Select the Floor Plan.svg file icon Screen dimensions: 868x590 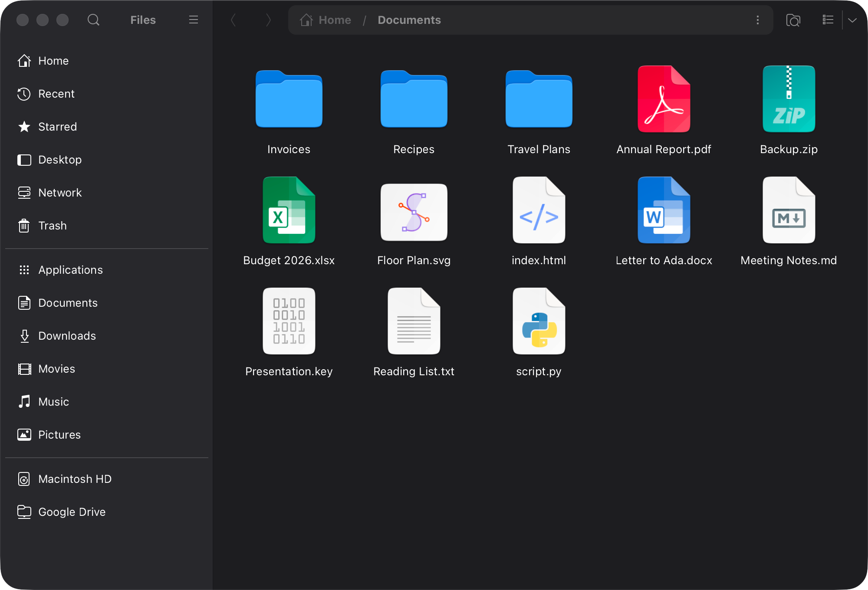click(414, 212)
